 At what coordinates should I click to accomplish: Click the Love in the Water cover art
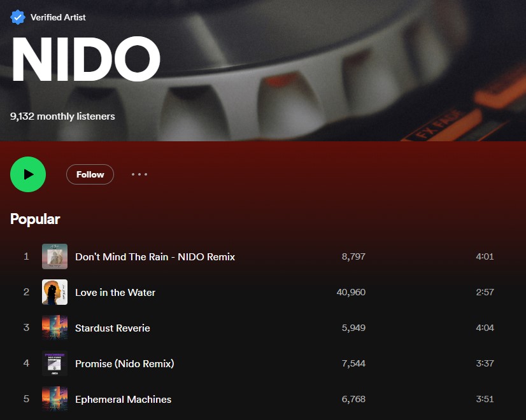[x=55, y=292]
